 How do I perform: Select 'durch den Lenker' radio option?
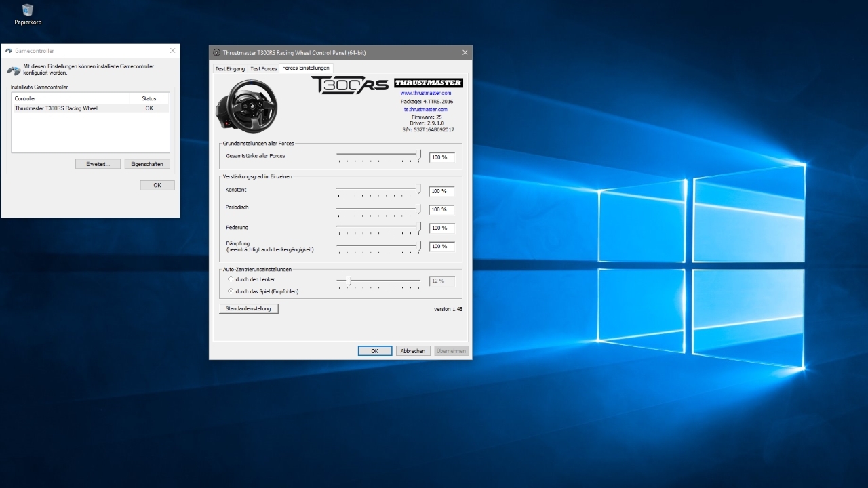[231, 279]
